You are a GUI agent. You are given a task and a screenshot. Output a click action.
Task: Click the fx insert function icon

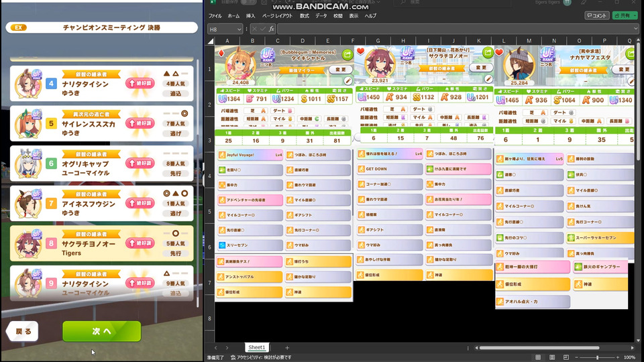click(272, 29)
